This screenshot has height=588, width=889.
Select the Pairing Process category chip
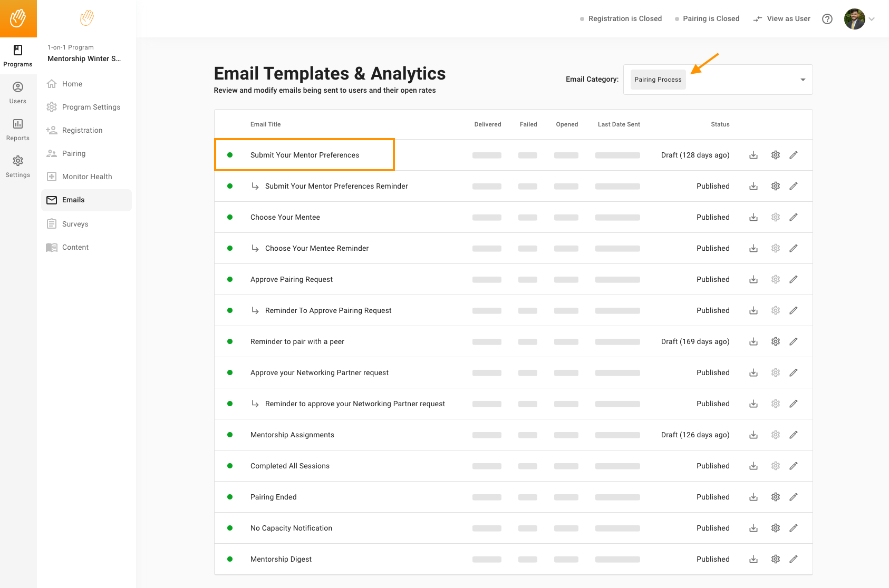click(658, 80)
